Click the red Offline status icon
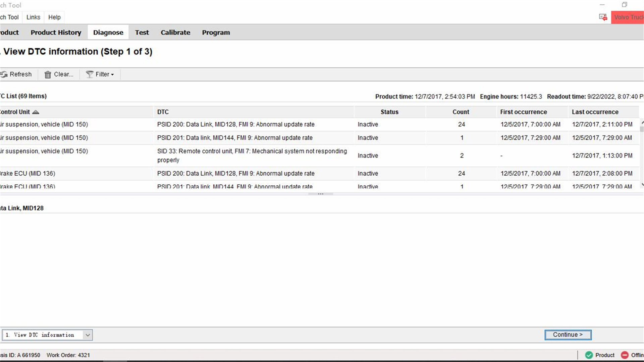Viewport: 644px width, 362px height. (625, 355)
